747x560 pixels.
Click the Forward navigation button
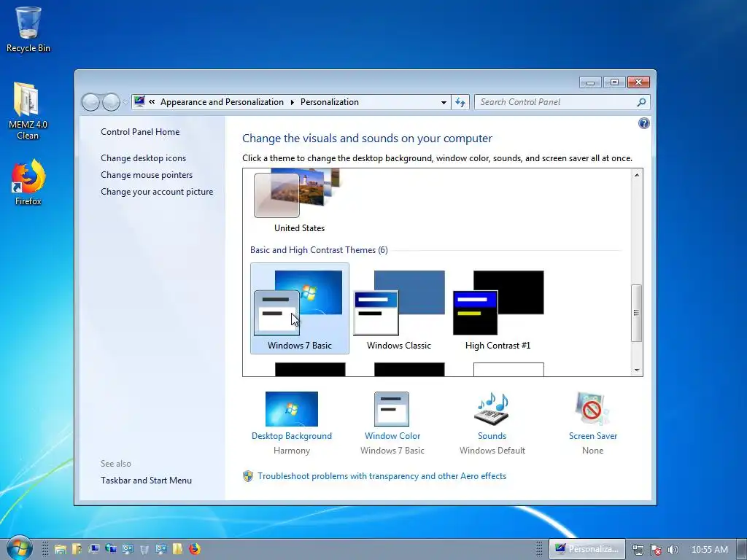click(x=111, y=102)
